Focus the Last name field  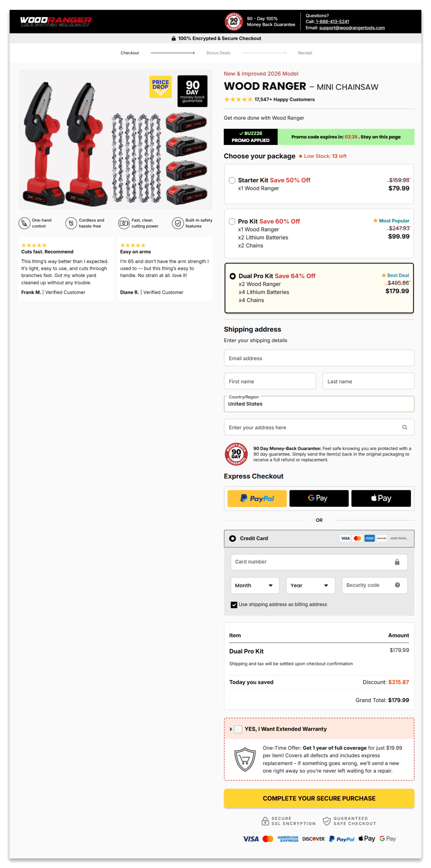click(x=368, y=381)
